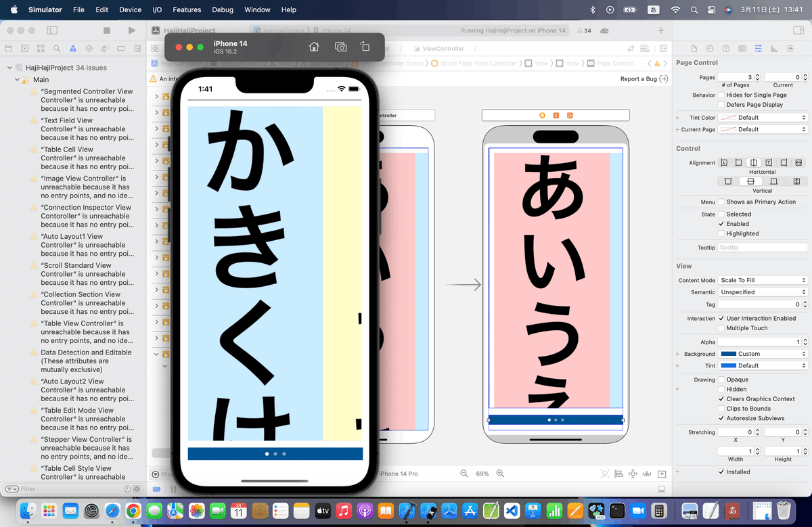Open the view Tint dropdown
Viewport: 812px width, 527px height.
tap(763, 366)
